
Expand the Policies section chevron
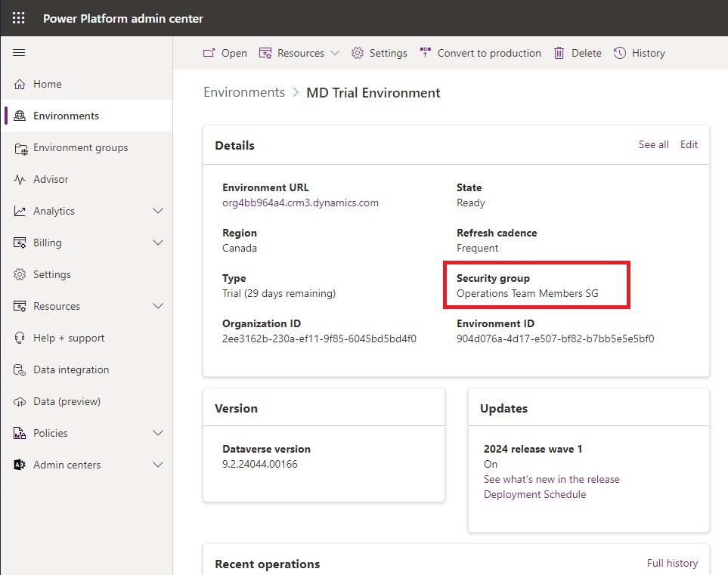point(158,433)
